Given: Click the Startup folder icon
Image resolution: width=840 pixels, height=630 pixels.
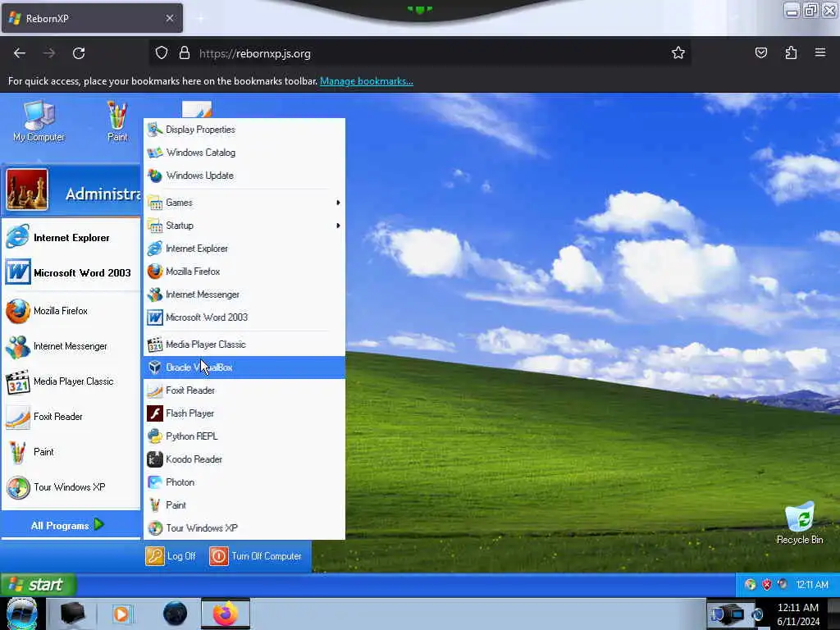Looking at the screenshot, I should 155,226.
